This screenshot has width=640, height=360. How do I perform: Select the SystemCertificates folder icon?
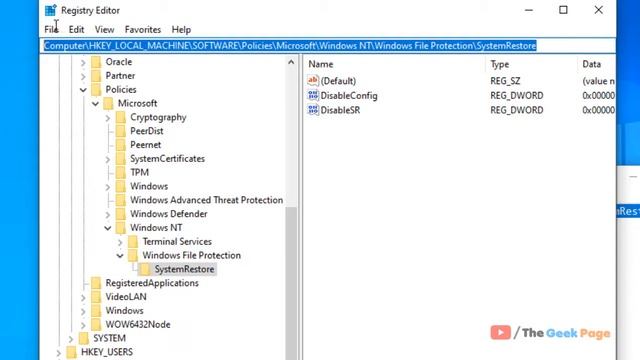point(120,159)
